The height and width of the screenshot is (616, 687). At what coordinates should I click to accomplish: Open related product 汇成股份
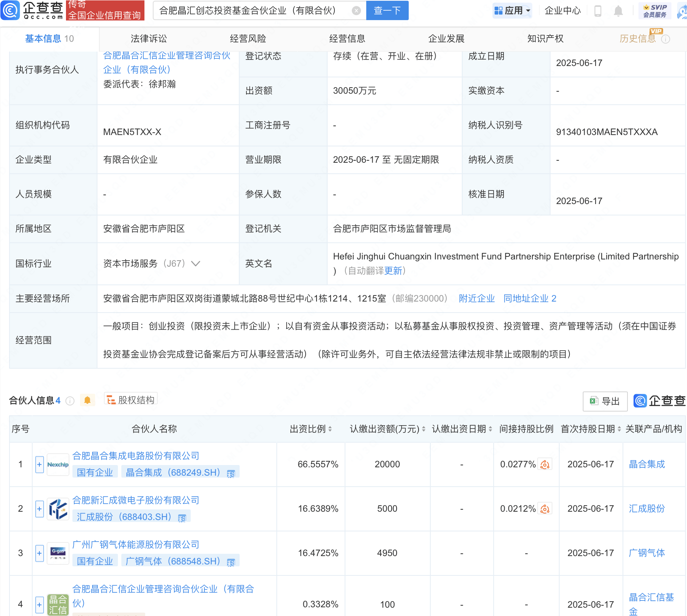pos(647,509)
